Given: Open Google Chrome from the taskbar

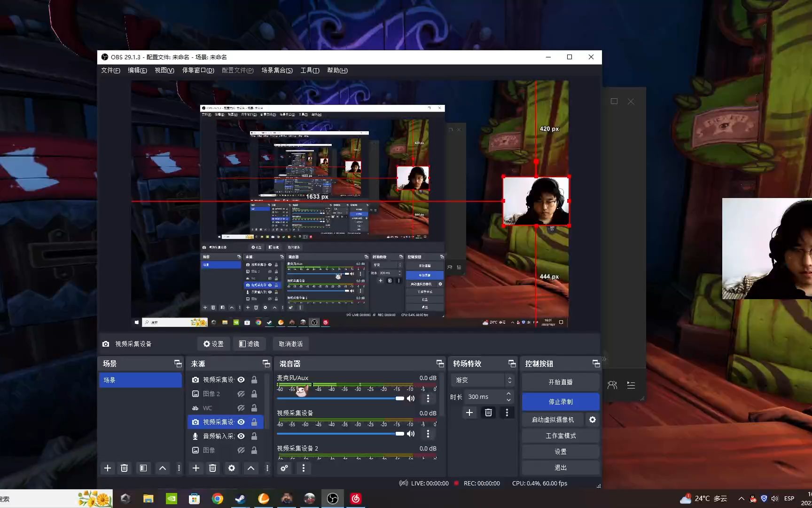Looking at the screenshot, I should pyautogui.click(x=217, y=499).
